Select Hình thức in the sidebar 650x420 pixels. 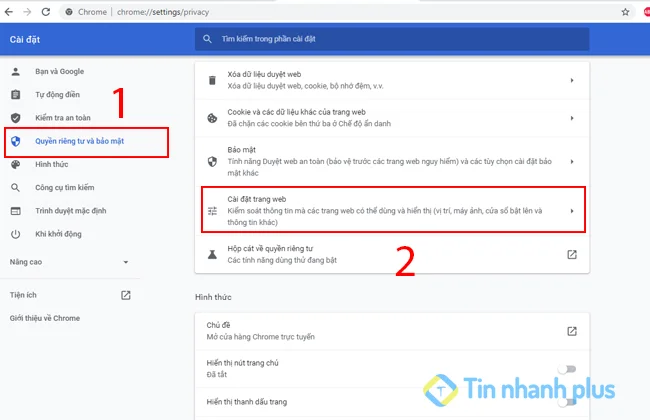51,164
